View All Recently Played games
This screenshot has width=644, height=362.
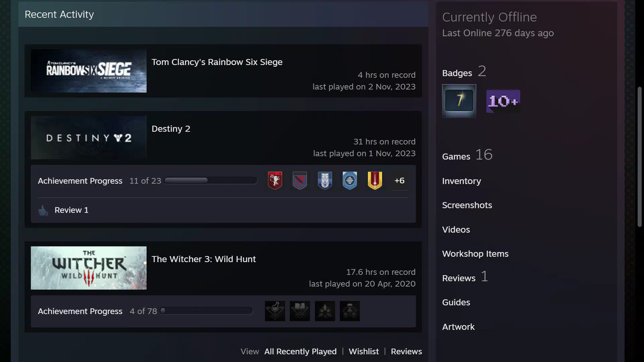(301, 352)
